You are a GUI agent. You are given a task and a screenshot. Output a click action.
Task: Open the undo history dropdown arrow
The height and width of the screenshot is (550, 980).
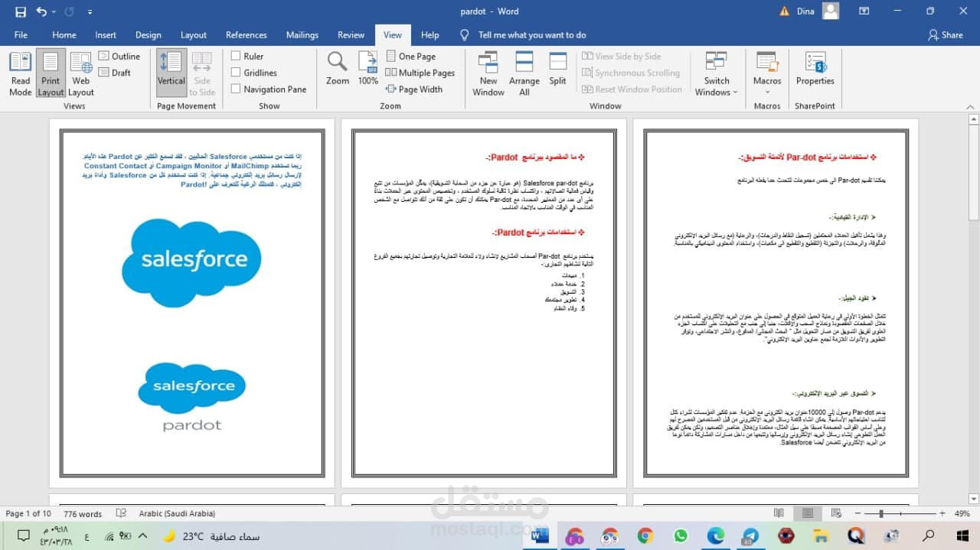coord(54,12)
